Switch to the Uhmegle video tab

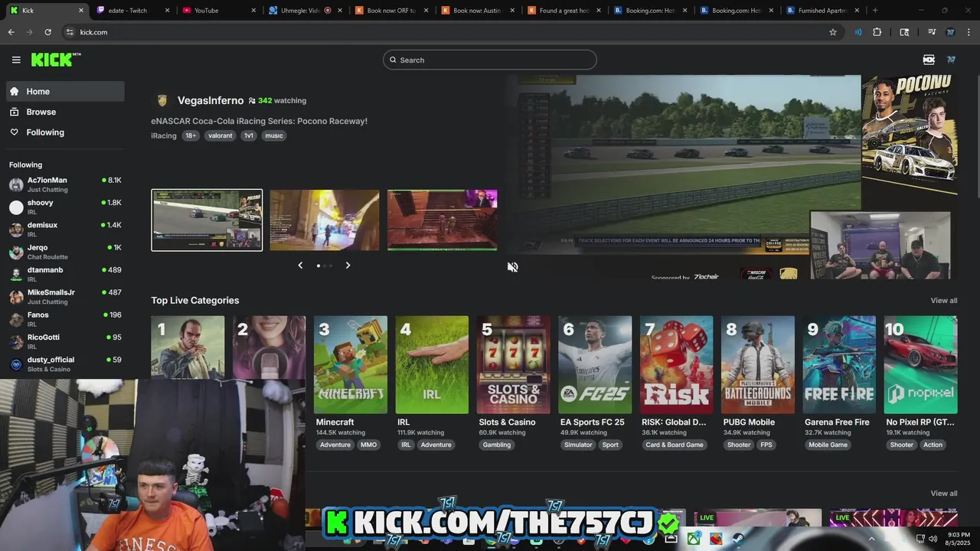pos(305,11)
